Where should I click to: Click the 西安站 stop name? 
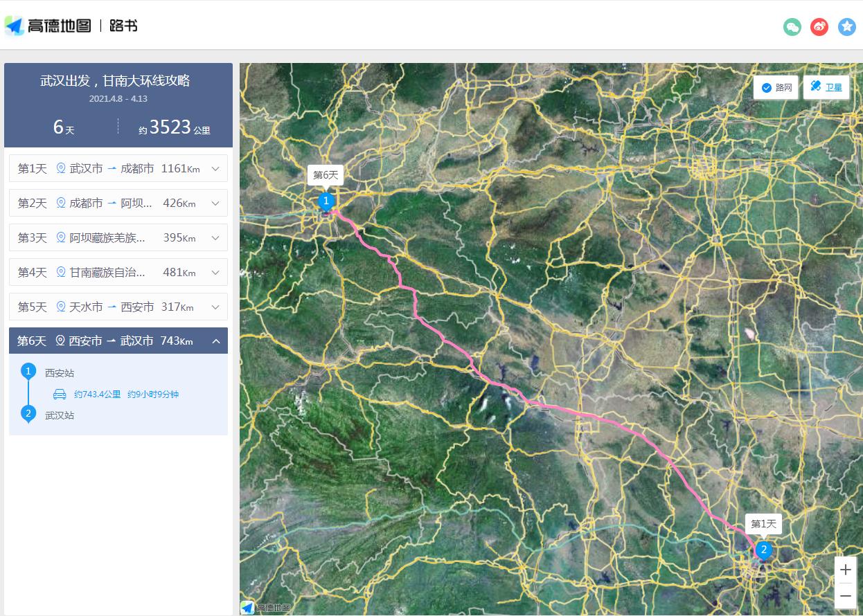pyautogui.click(x=60, y=373)
